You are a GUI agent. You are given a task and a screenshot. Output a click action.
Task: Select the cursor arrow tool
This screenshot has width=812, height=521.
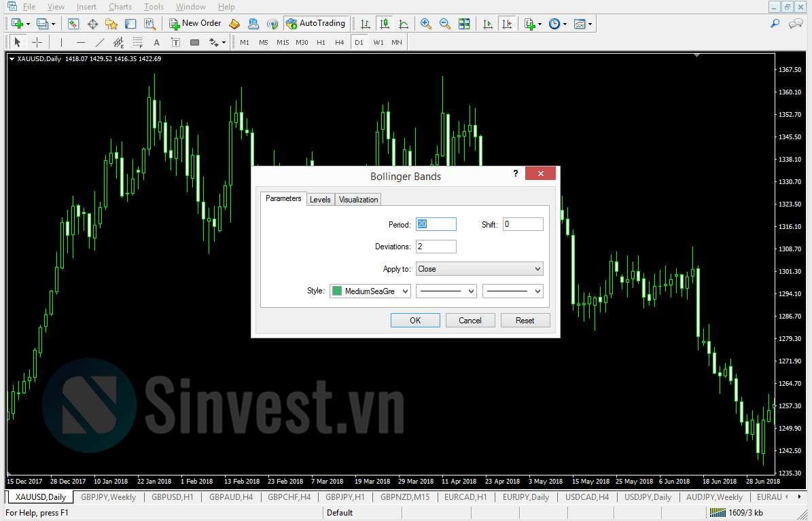pos(17,43)
